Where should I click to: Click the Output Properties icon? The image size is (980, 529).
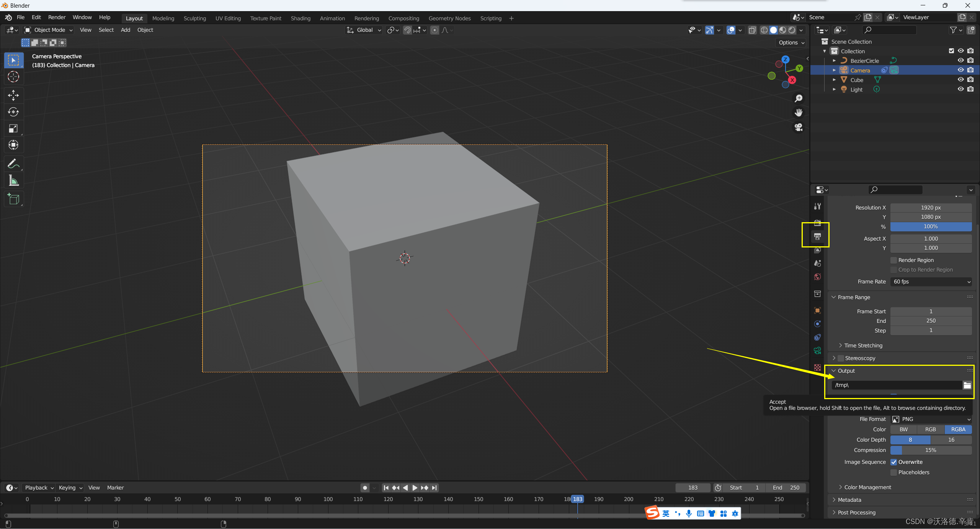click(817, 236)
